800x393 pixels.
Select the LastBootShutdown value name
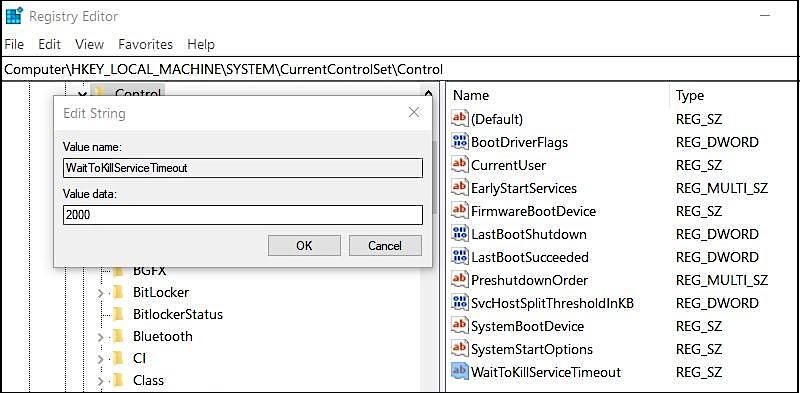click(x=529, y=234)
